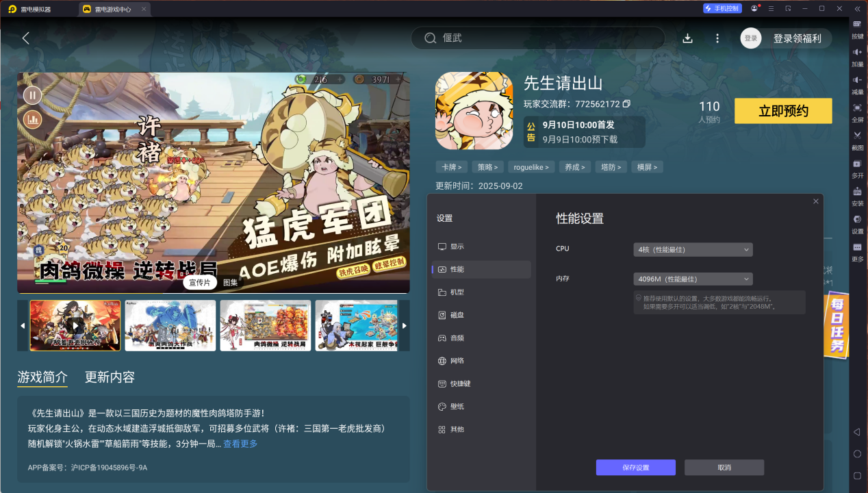Click the 养成 tag
The height and width of the screenshot is (493, 868).
[574, 167]
